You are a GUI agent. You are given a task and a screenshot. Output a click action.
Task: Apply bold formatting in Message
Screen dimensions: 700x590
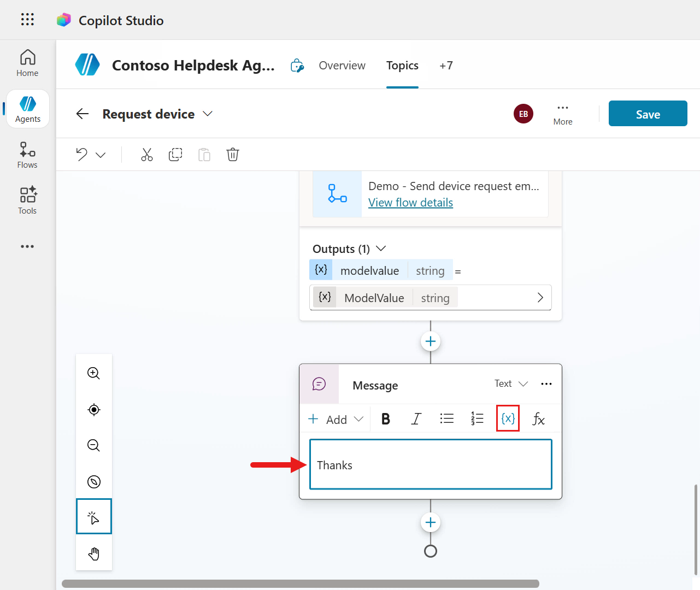pyautogui.click(x=386, y=419)
